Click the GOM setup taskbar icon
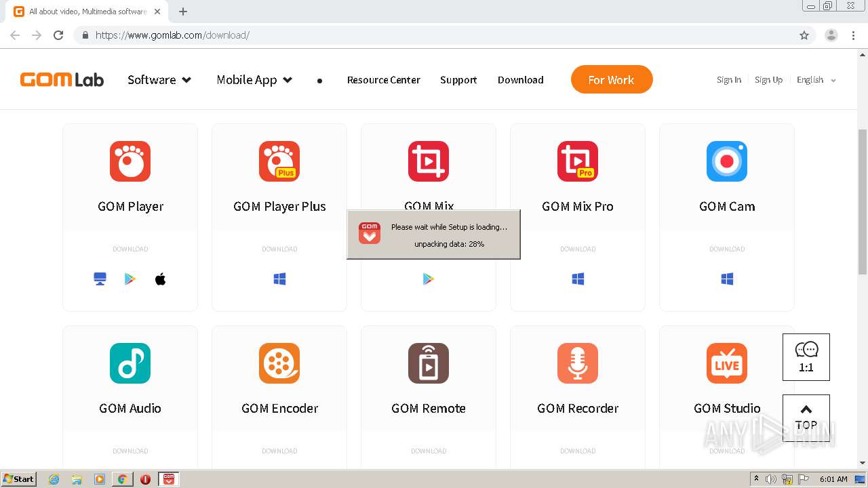 coord(169,479)
